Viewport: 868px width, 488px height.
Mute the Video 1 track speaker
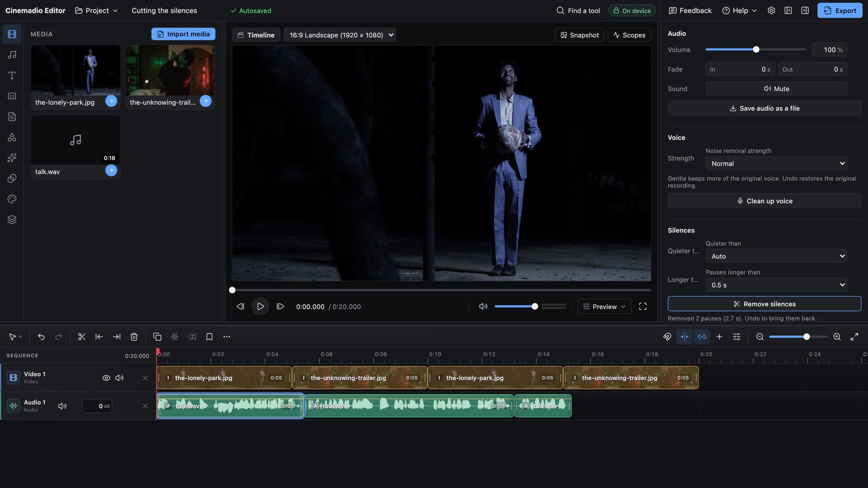[119, 378]
